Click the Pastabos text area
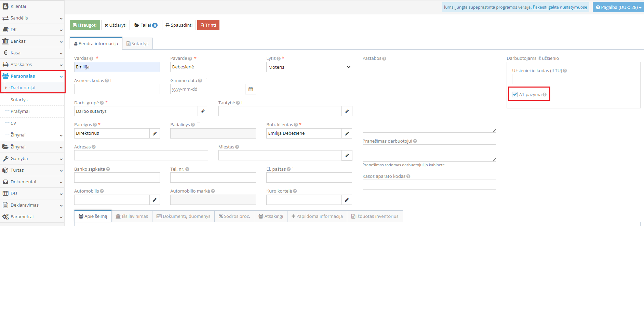This screenshot has height=315, width=644. (x=429, y=97)
